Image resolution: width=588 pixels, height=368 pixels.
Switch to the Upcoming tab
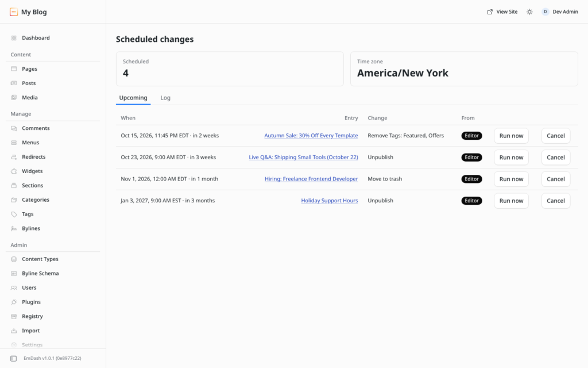[x=133, y=98]
